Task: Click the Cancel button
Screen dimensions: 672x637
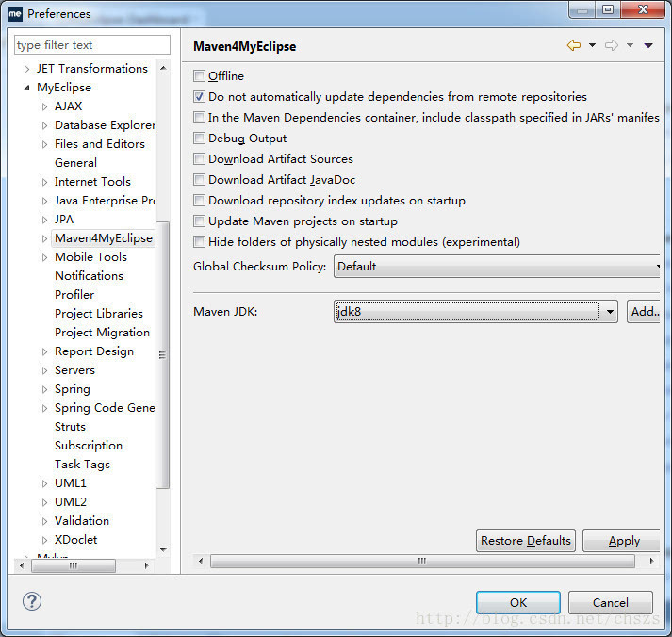Action: 611,603
